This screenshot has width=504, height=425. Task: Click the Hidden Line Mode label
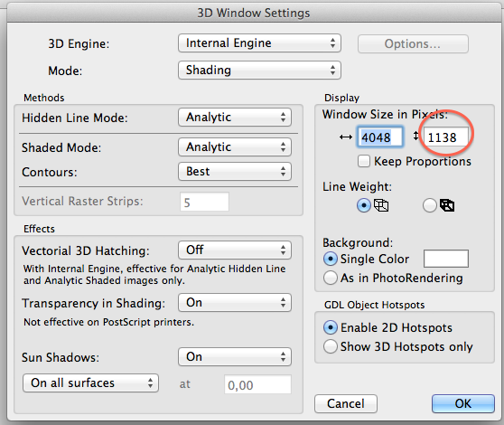(x=75, y=118)
